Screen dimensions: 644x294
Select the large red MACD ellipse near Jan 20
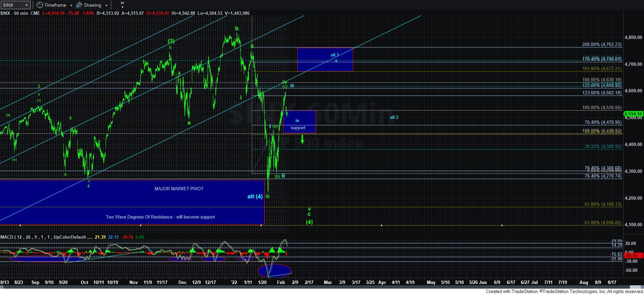[x=274, y=271]
